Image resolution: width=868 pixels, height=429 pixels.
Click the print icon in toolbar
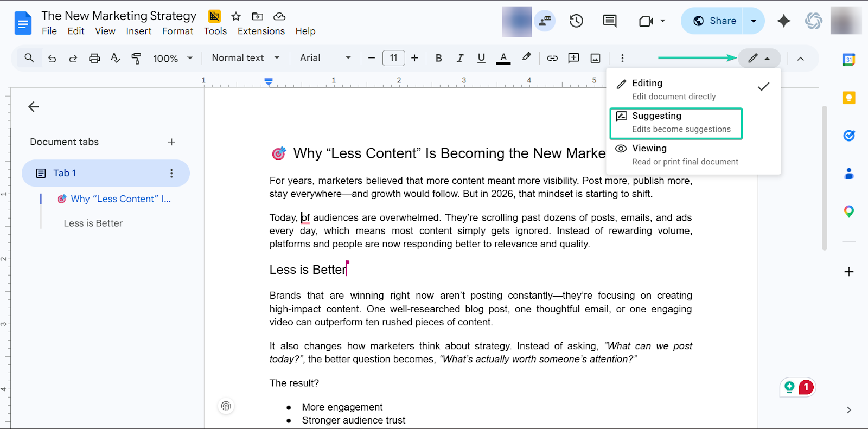coord(94,58)
